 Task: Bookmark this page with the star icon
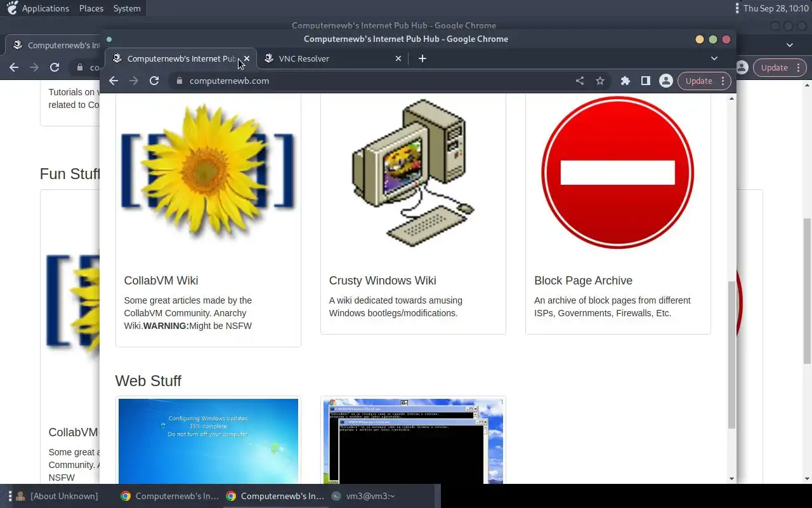[600, 81]
